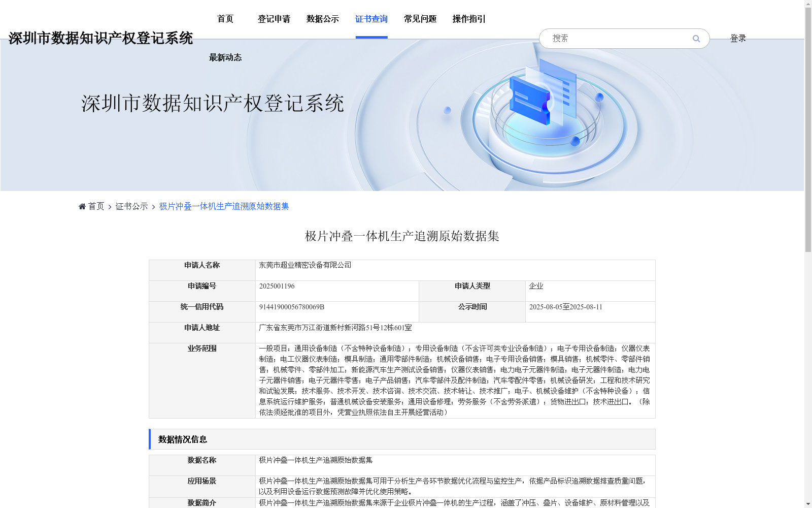Click the 申请人地址 label cell
This screenshot has width=812, height=508.
202,333
